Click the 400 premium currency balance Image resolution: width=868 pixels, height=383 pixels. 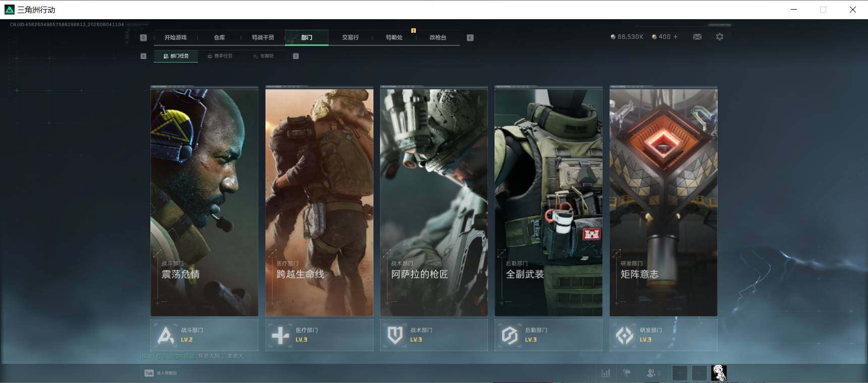pos(661,37)
